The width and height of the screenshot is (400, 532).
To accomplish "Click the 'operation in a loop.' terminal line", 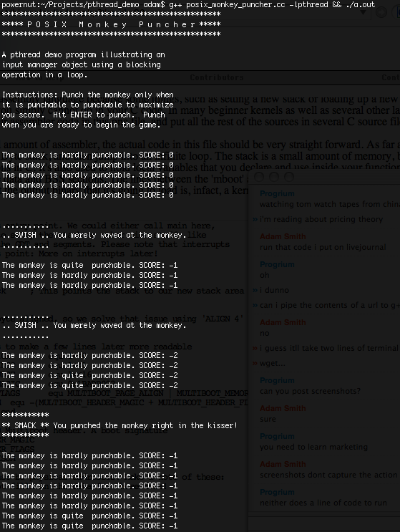I will [x=44, y=74].
